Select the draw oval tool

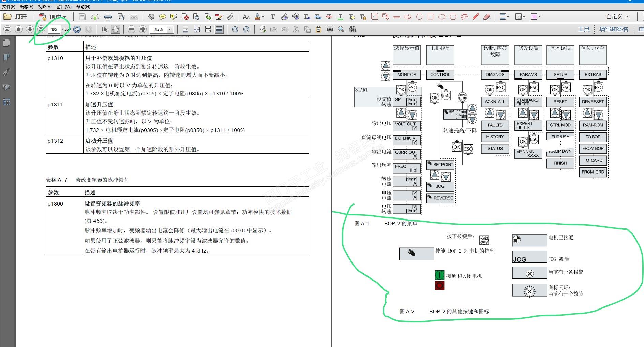click(419, 17)
